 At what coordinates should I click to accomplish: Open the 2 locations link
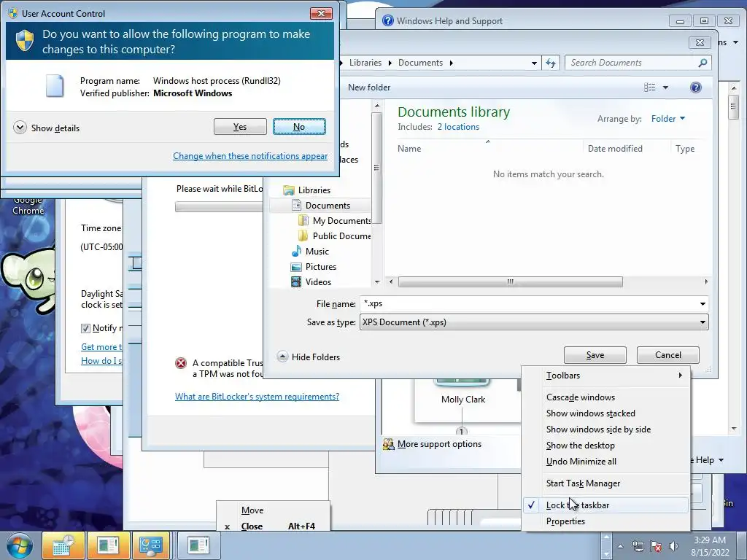tap(458, 127)
